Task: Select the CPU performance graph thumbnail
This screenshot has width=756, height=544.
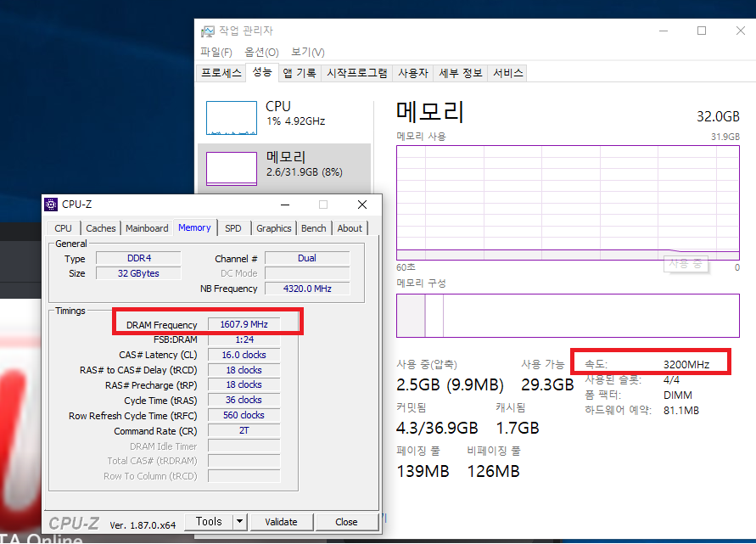Action: click(232, 118)
